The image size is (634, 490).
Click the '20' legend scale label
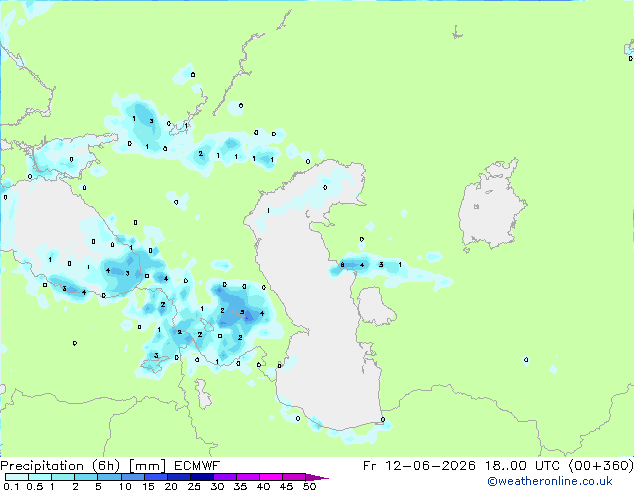tap(171, 486)
